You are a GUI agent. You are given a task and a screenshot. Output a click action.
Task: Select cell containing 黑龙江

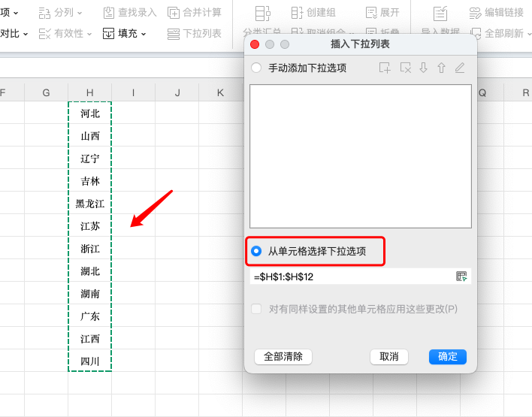[89, 204]
